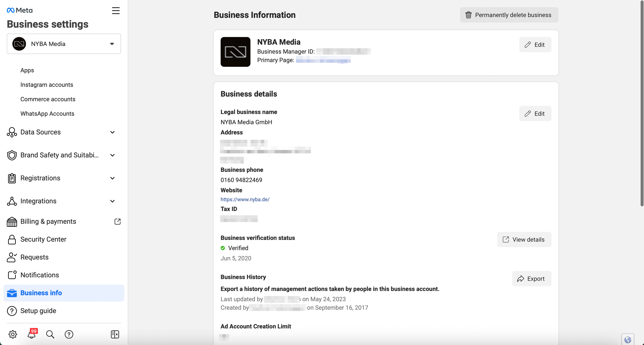The width and height of the screenshot is (644, 345).
Task: Click the search magnifier icon
Action: pyautogui.click(x=50, y=335)
